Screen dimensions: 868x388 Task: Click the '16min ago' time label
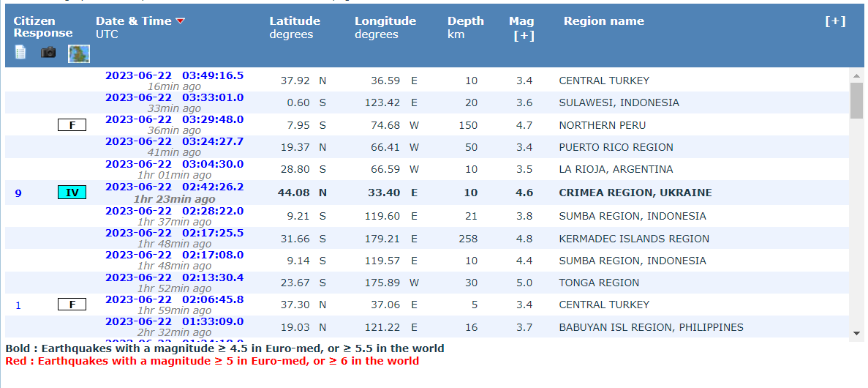[x=174, y=86]
